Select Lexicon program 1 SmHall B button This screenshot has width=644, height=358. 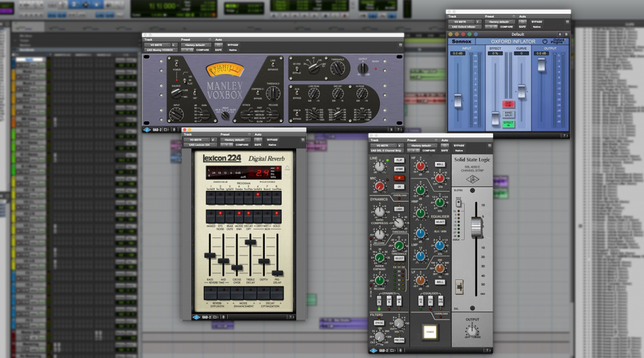[x=211, y=197]
